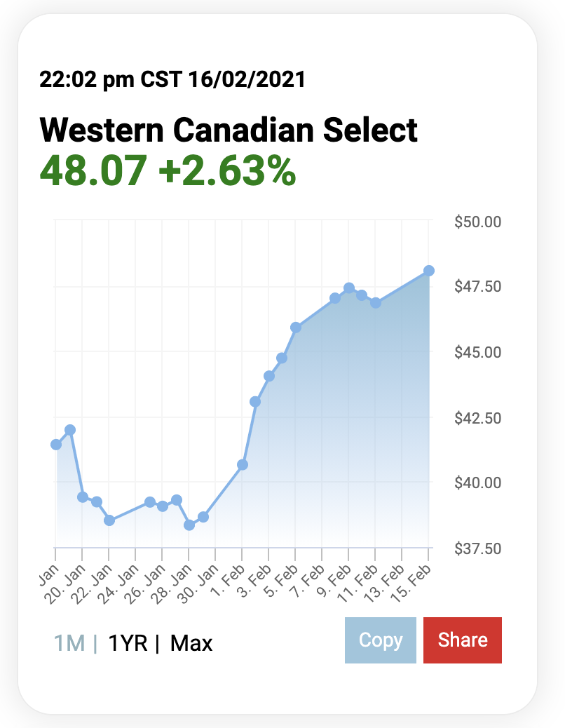
Task: Click the latest data point at 15 Feb
Action: click(x=428, y=270)
